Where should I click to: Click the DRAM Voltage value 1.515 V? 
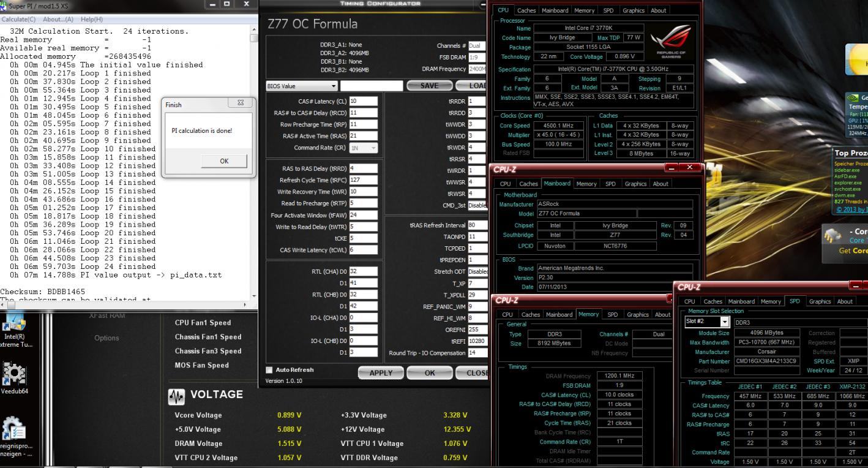click(290, 443)
